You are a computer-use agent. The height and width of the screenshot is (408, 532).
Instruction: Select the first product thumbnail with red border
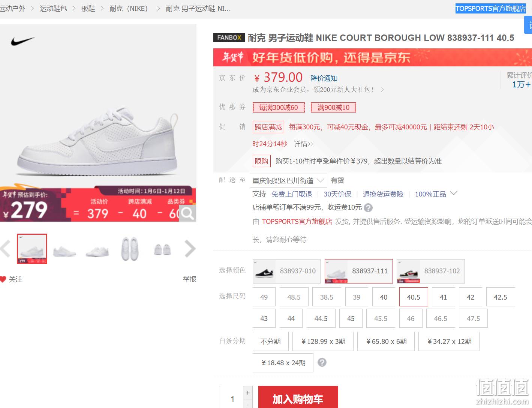pyautogui.click(x=32, y=249)
